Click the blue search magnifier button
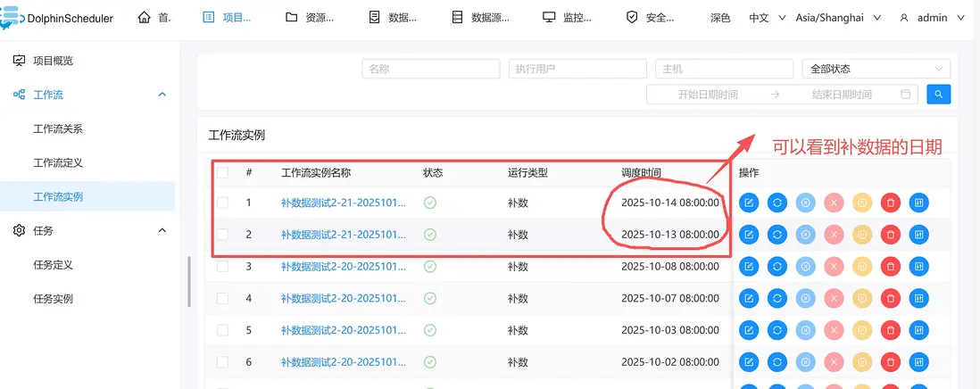Viewport: 980px width, 389px height. click(x=939, y=95)
